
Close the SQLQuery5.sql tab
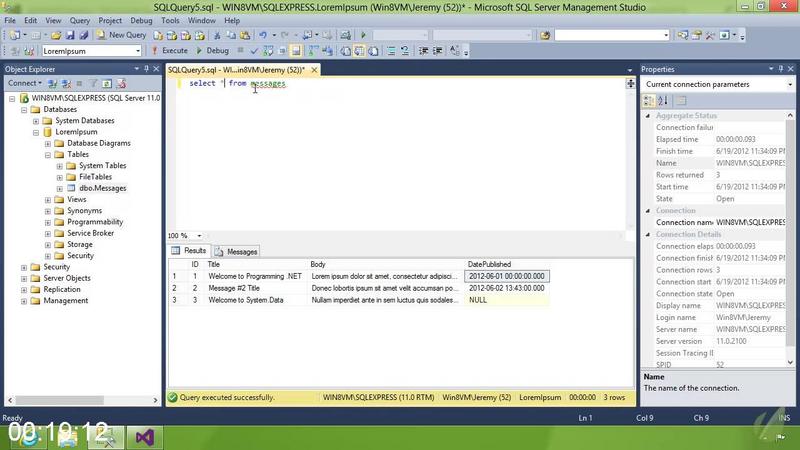314,70
